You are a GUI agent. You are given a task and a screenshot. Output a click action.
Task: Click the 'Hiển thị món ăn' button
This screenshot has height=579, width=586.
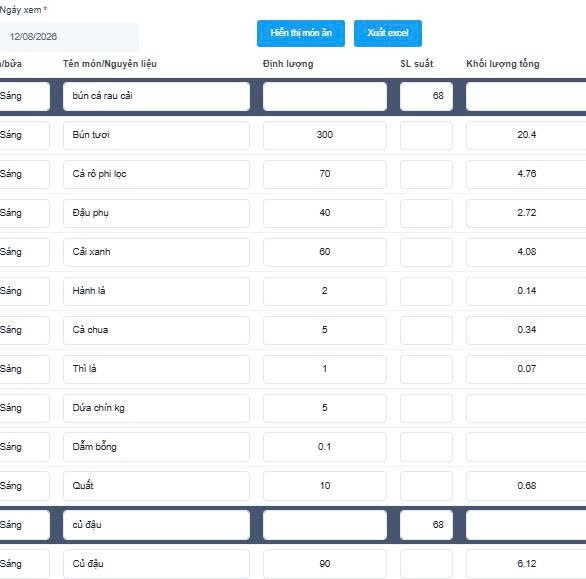tap(301, 33)
